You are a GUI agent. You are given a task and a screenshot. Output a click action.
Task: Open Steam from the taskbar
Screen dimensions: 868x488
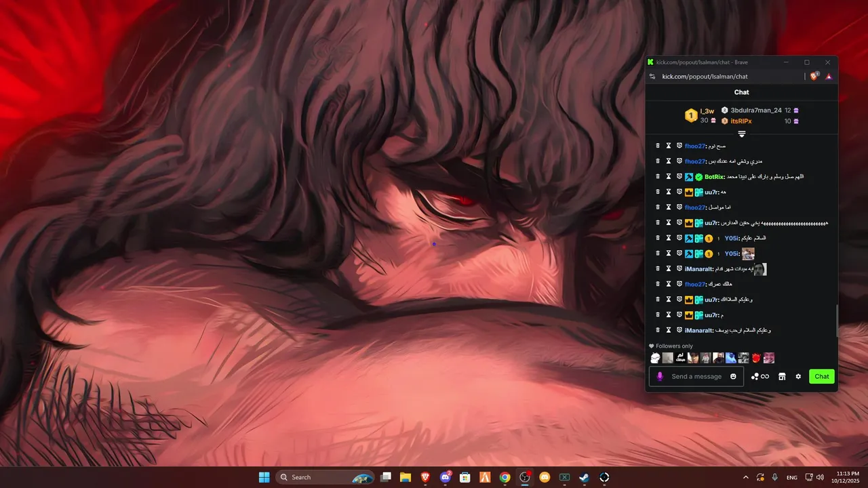pos(584,477)
